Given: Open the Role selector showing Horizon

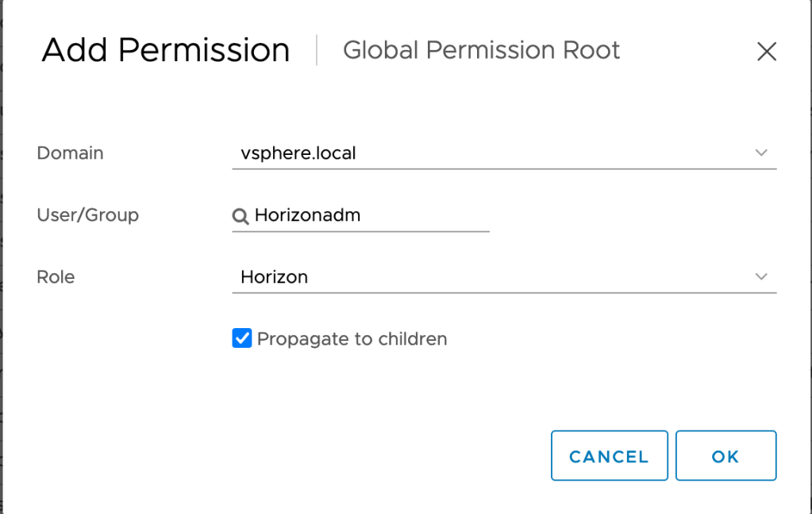Looking at the screenshot, I should [x=275, y=277].
